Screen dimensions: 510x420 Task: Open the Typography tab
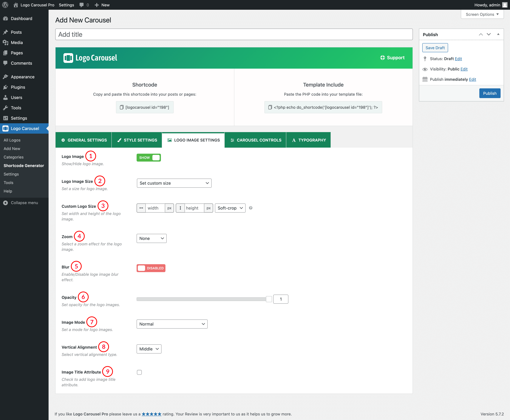coord(309,140)
